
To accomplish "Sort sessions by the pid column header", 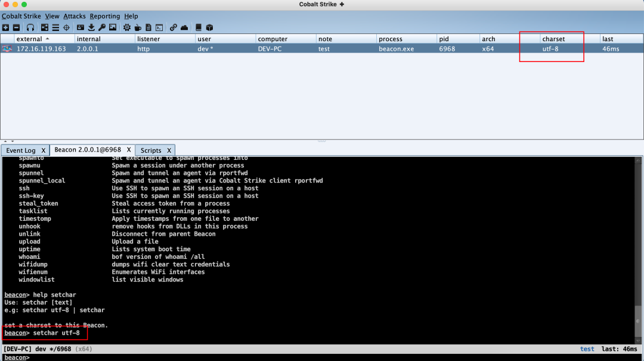I will pos(458,39).
